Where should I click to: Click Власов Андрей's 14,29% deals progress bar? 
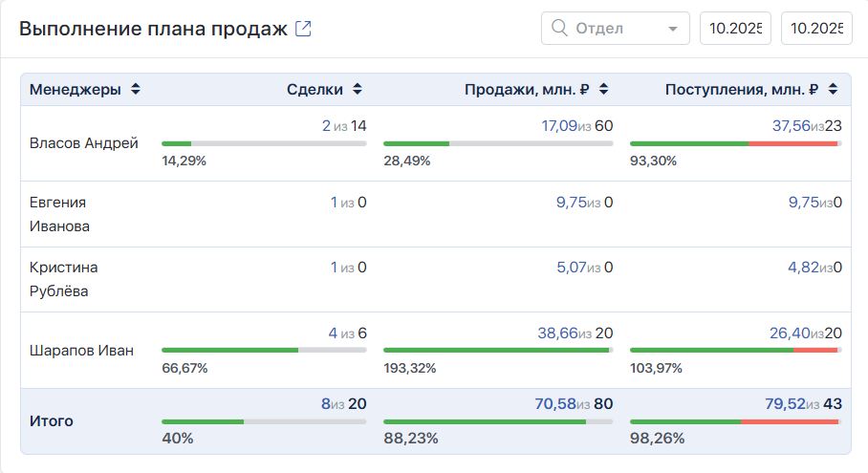264,143
